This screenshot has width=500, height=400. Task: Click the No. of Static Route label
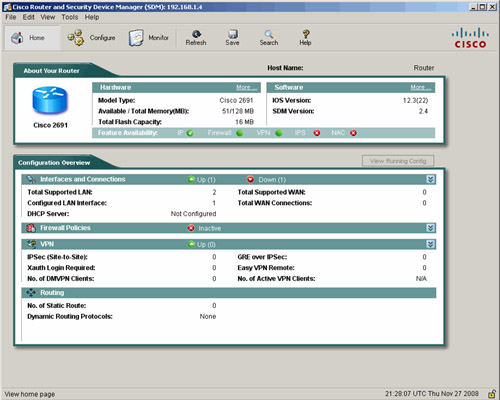pos(57,305)
